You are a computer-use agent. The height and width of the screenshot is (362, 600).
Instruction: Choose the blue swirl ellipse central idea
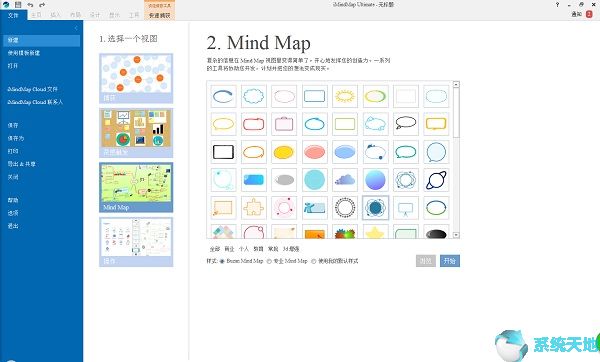[x=223, y=96]
